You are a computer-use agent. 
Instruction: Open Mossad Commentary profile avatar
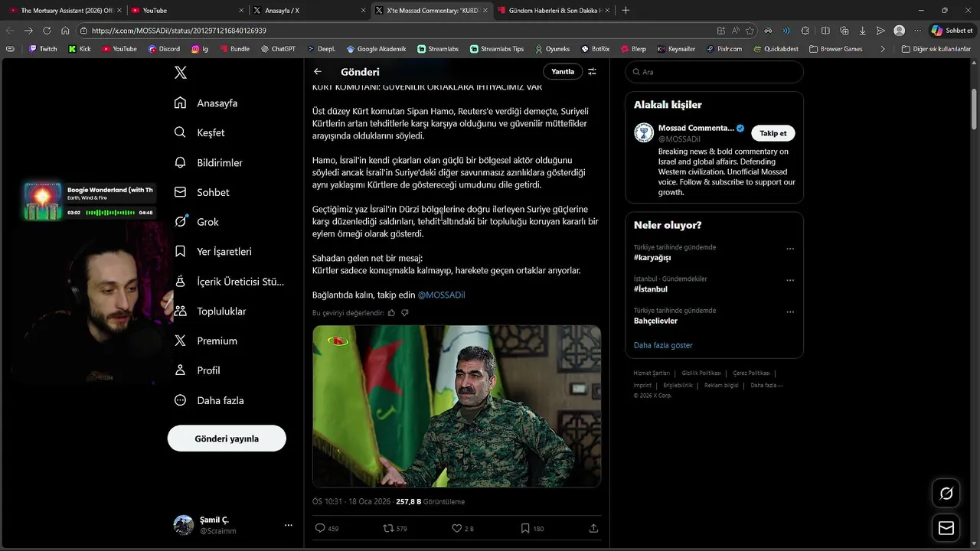tap(644, 132)
